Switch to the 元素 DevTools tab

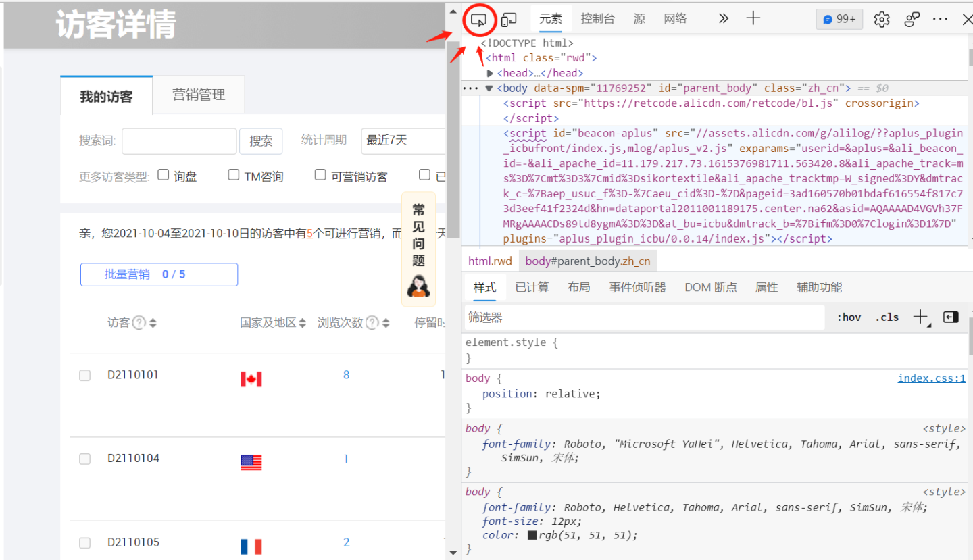[x=551, y=19]
